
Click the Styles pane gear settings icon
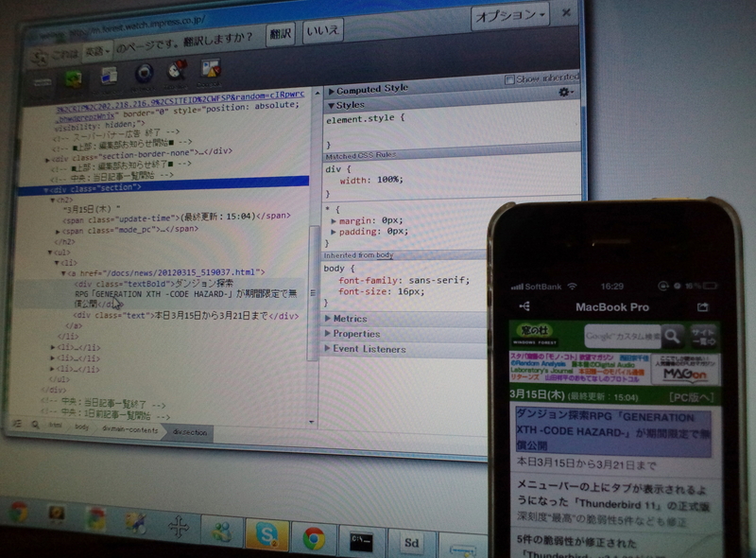565,91
